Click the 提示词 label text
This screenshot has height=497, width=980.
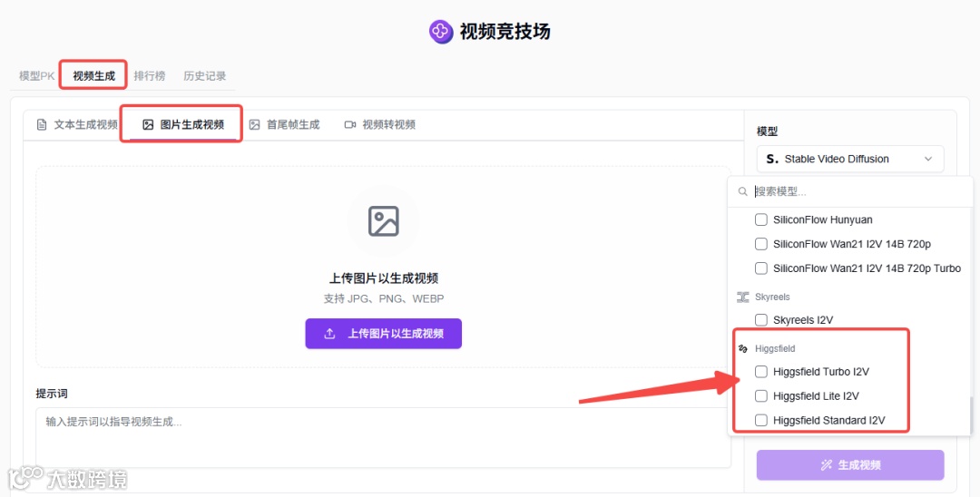[x=51, y=394]
